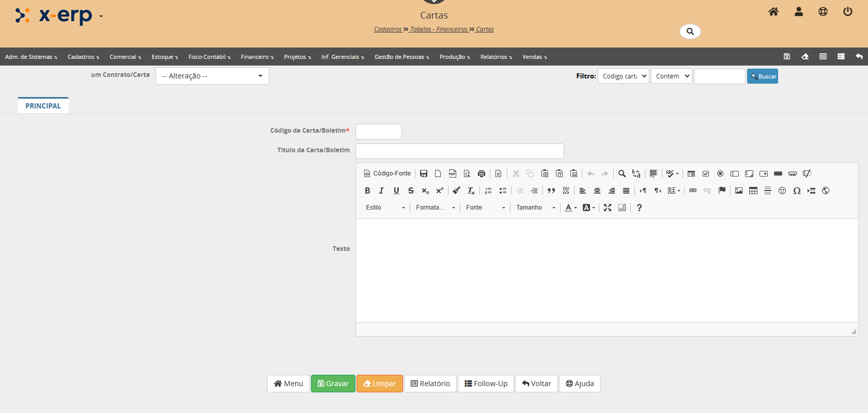Insert an image into the editor

739,190
